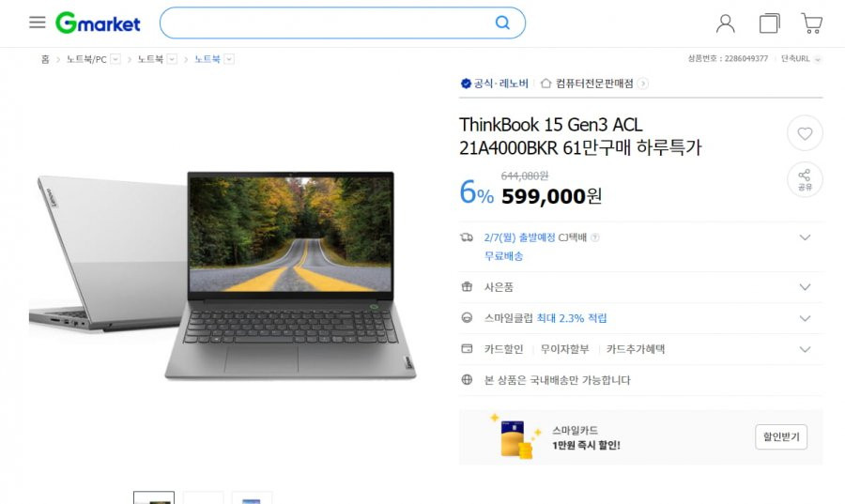Open recently viewed items icon
Image resolution: width=845 pixels, height=504 pixels.
click(x=770, y=23)
